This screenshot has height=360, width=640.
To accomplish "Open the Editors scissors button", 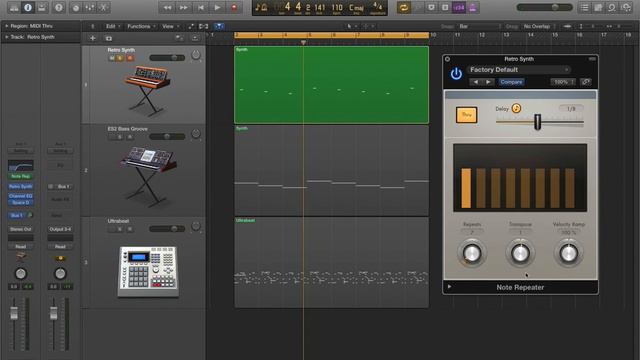I will 103,7.
